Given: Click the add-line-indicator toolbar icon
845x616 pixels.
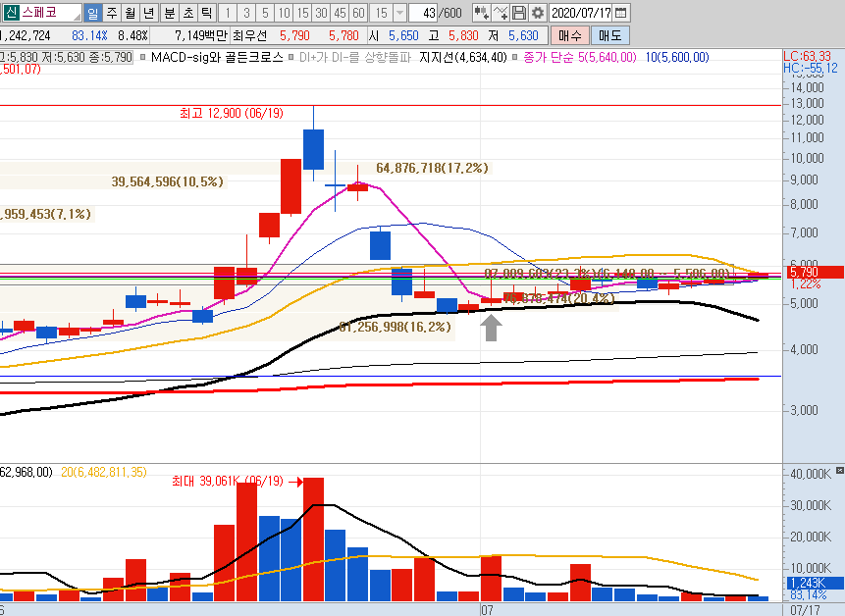Looking at the screenshot, I should tap(501, 13).
